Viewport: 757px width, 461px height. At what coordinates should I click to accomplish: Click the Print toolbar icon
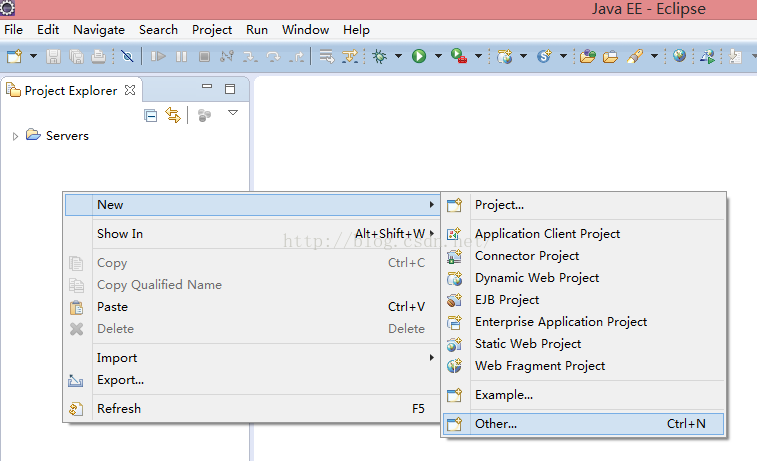[98, 56]
